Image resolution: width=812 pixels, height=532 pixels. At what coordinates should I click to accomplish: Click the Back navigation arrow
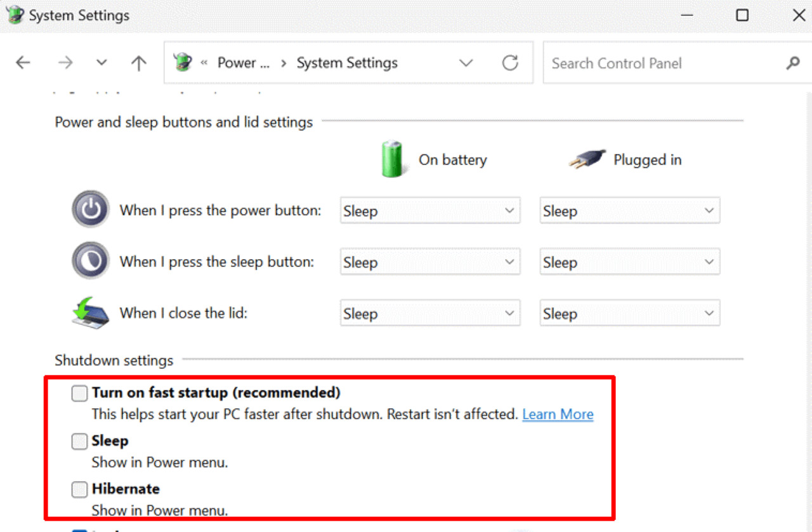point(23,63)
